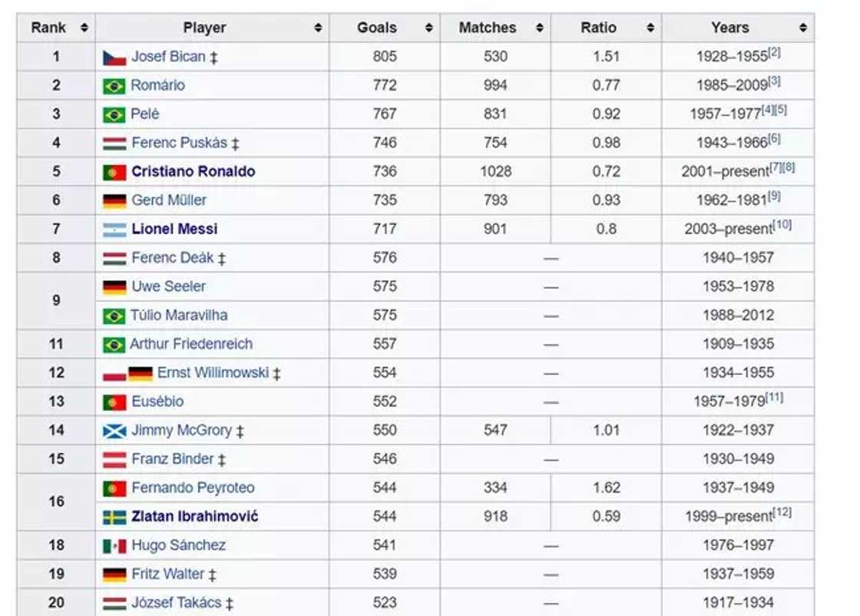Viewport: 860px width, 616px height.
Task: Open Pelé's player page link
Action: pyautogui.click(x=146, y=114)
